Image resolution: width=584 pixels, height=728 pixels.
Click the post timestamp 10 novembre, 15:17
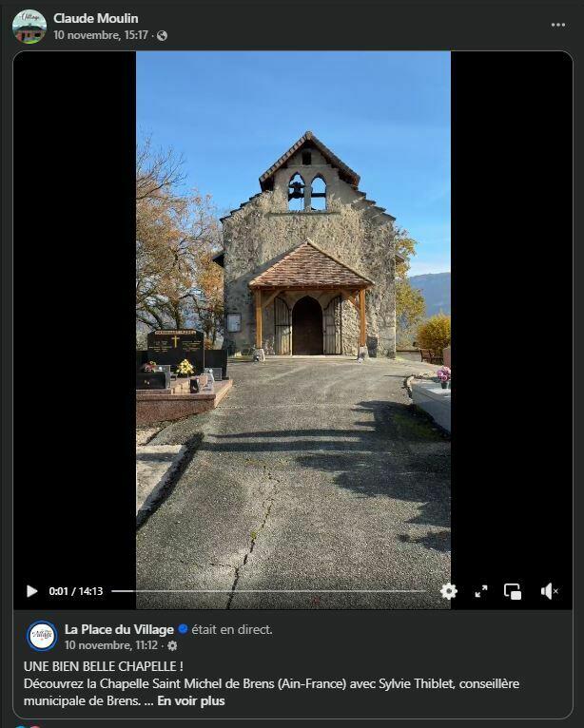(101, 35)
